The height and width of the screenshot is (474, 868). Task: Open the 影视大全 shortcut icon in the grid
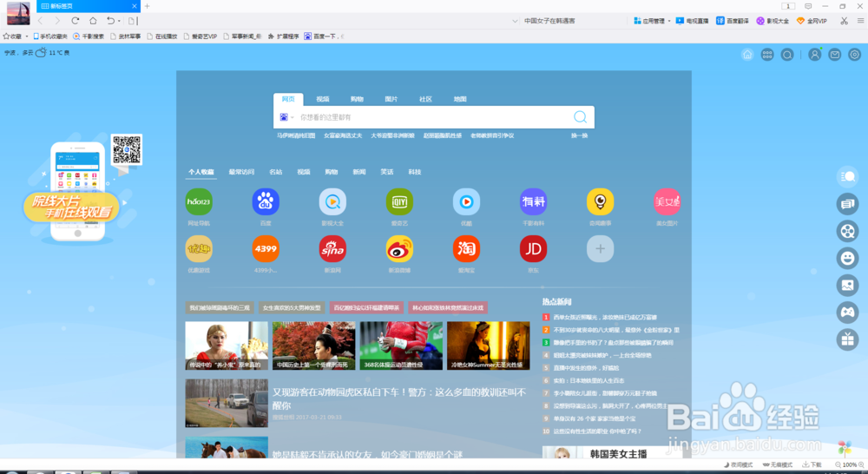(332, 201)
